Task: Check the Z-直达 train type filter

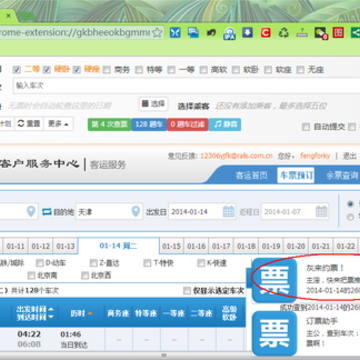Action: pos(94,263)
